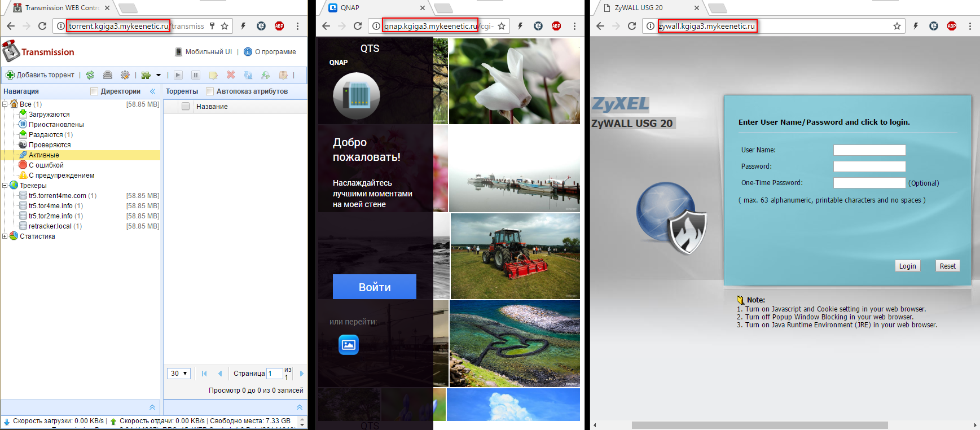Select Активные in the navigation tree
This screenshot has height=430, width=980.
[44, 155]
